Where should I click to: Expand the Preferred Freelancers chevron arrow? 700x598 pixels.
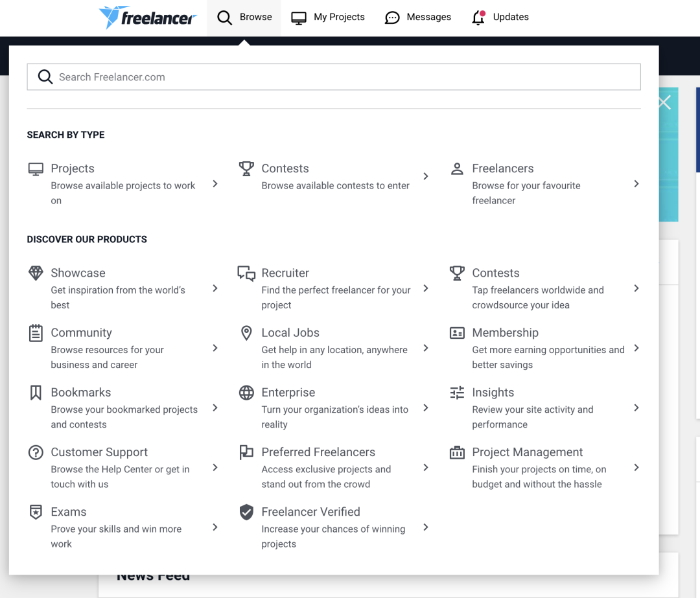(426, 468)
